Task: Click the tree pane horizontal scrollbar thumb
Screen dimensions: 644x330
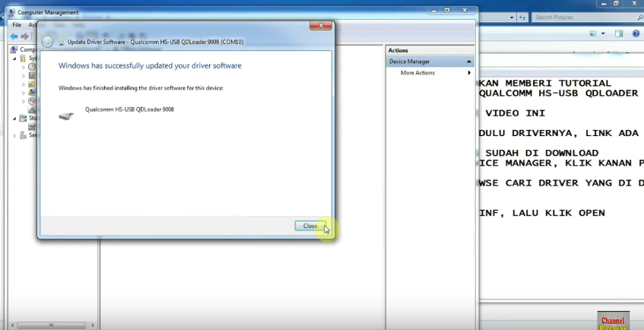Action: click(x=50, y=325)
